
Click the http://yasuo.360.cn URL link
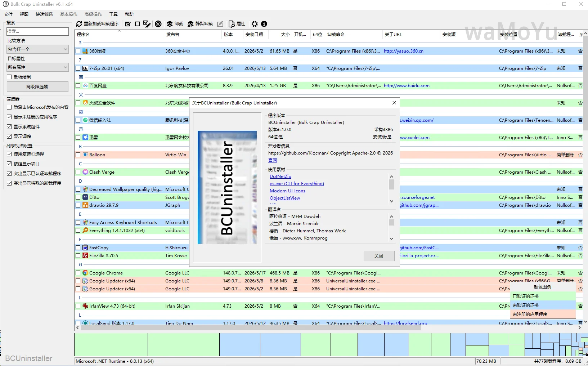coord(404,51)
